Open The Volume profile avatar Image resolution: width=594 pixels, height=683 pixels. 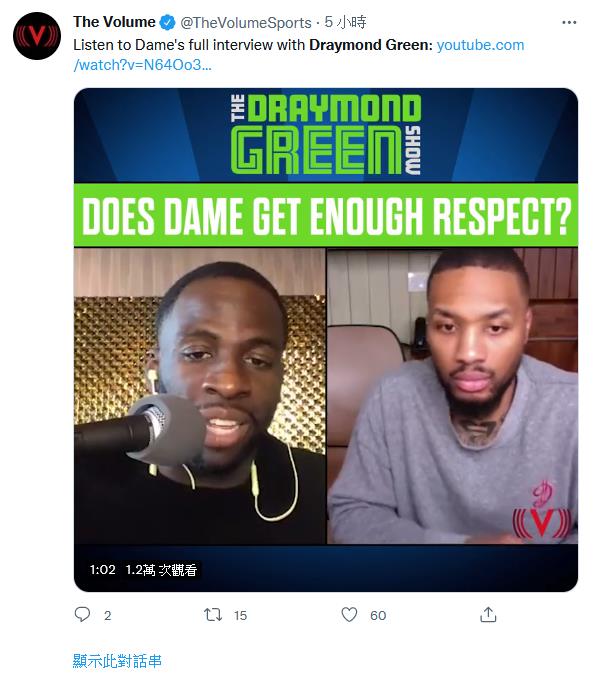[37, 36]
